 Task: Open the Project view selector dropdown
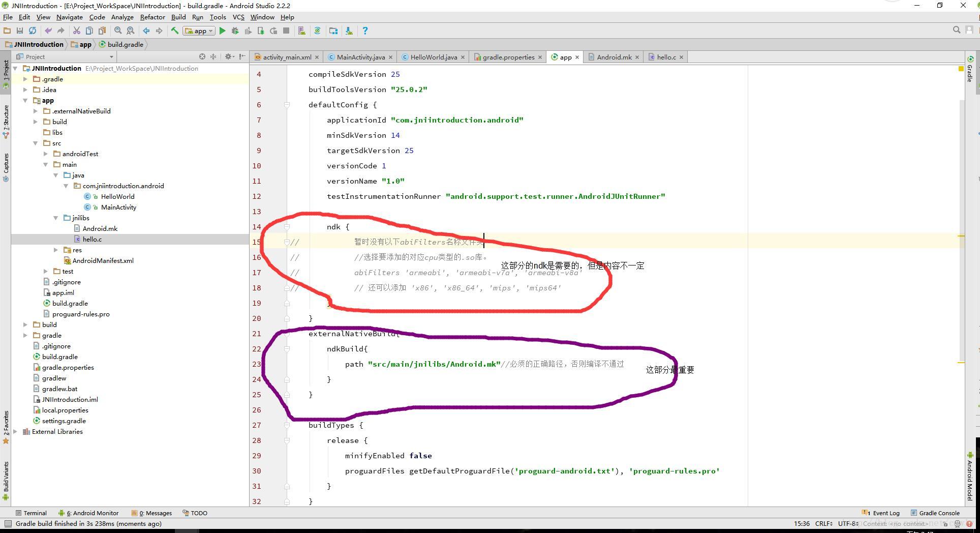pos(65,56)
